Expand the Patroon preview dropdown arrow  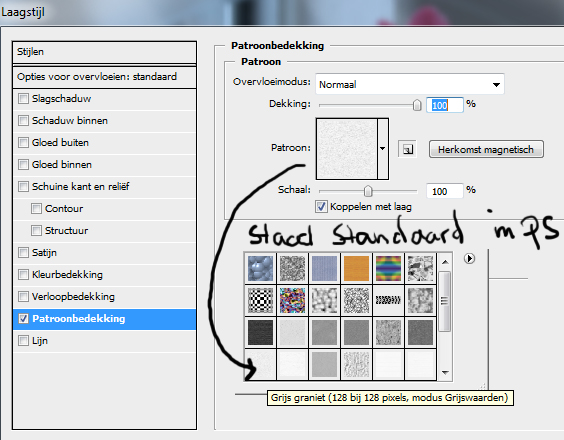[383, 149]
